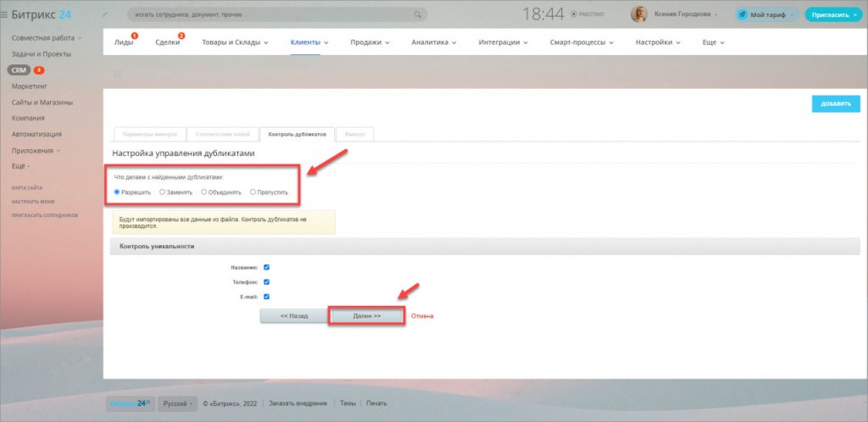Image resolution: width=868 pixels, height=422 pixels.
Task: Click the rocket icon on Мой тариф
Action: click(742, 14)
